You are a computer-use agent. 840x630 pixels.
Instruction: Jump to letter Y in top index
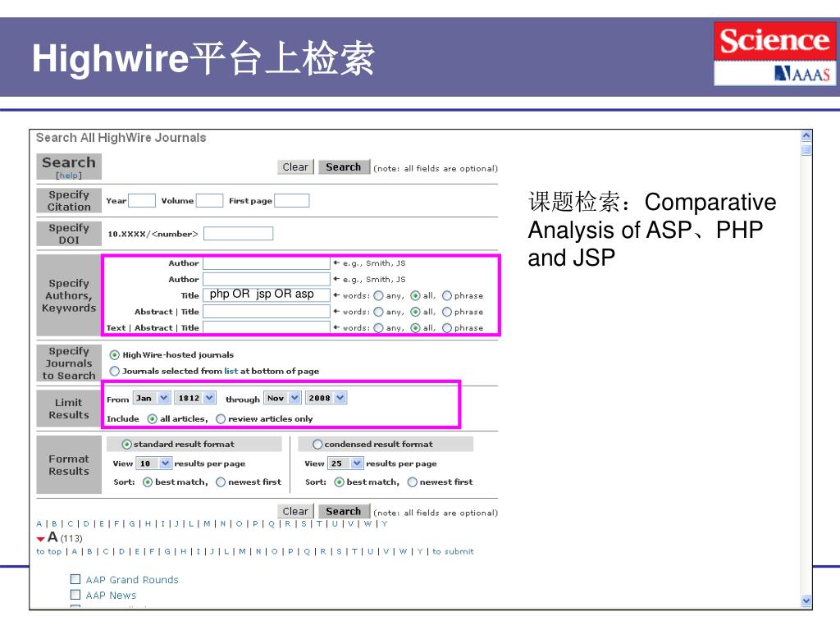click(x=384, y=524)
